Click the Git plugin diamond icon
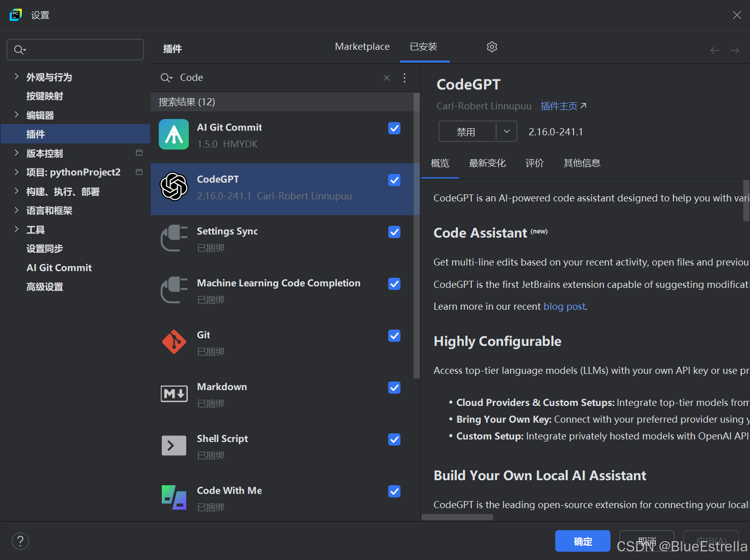Viewport: 750px width, 560px height. pyautogui.click(x=174, y=342)
